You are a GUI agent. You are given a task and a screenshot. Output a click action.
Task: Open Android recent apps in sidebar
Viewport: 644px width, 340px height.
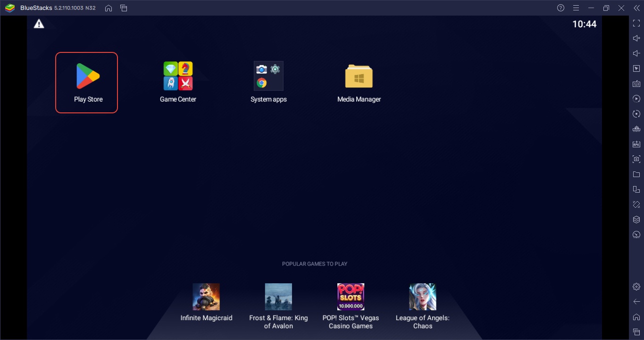(x=636, y=332)
